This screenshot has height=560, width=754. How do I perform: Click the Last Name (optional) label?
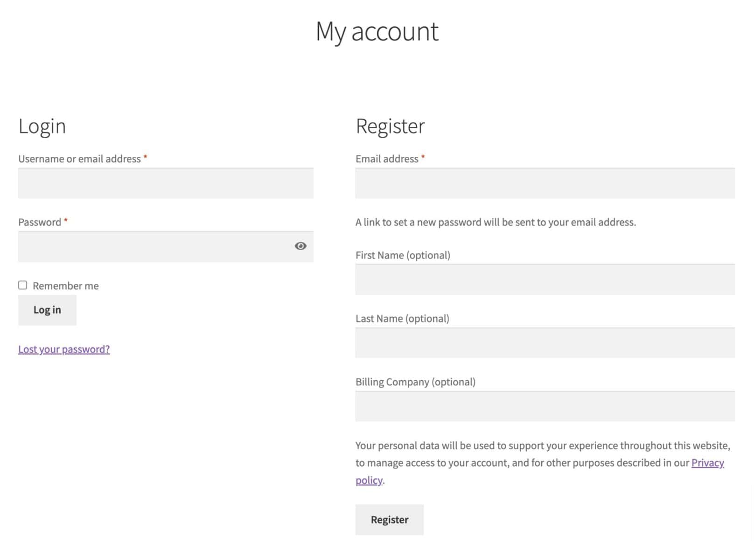(402, 319)
